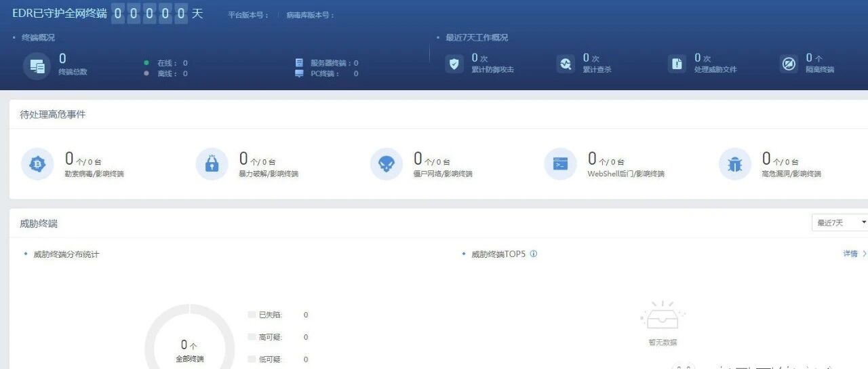Click the 高危漏洞/影响终端 label

coord(791,174)
